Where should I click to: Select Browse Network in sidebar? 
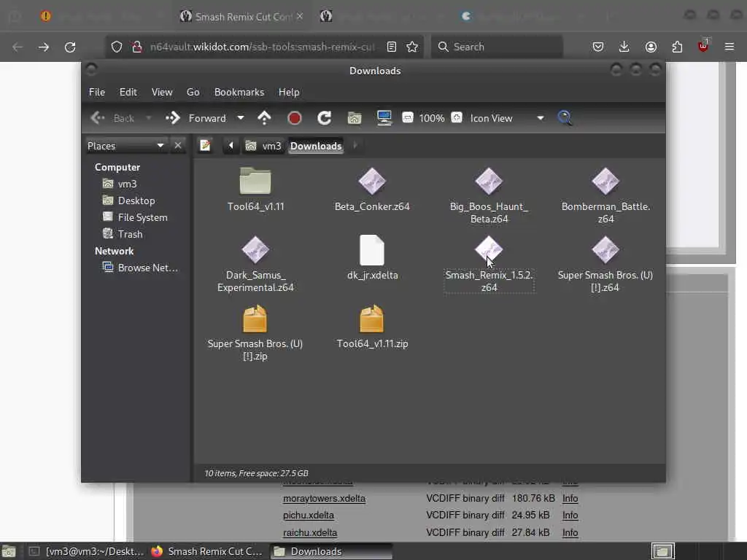[x=140, y=268]
